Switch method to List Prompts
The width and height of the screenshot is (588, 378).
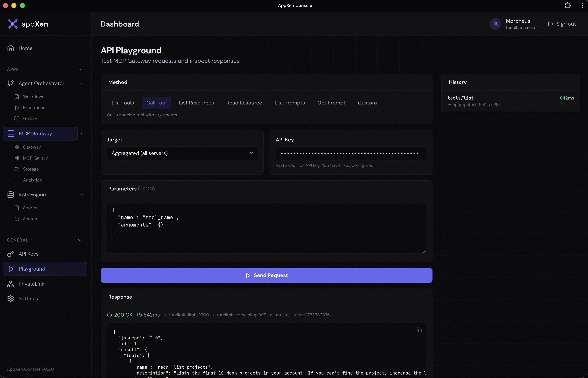tap(290, 103)
